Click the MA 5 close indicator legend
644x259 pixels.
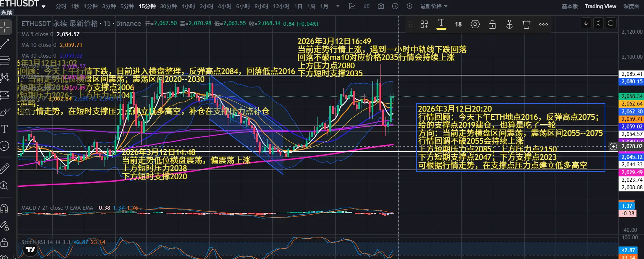click(x=50, y=34)
